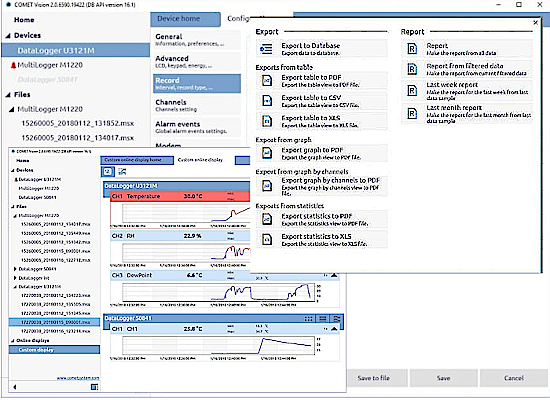The height and width of the screenshot is (400, 550).
Task: Click the Cancel button
Action: click(x=514, y=378)
